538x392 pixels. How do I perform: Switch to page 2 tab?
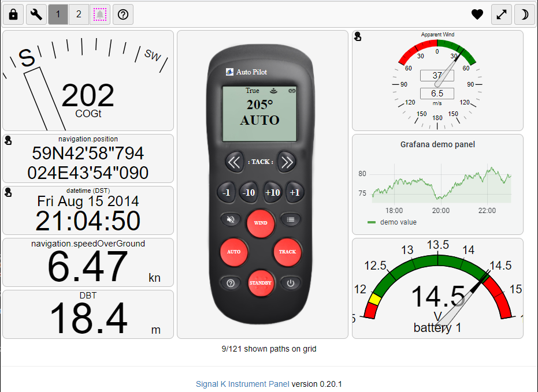point(79,14)
